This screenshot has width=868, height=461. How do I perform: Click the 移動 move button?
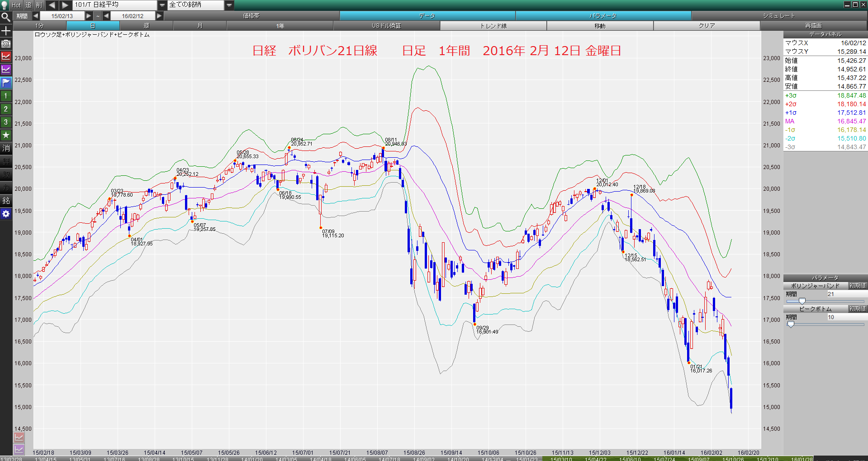tap(600, 26)
